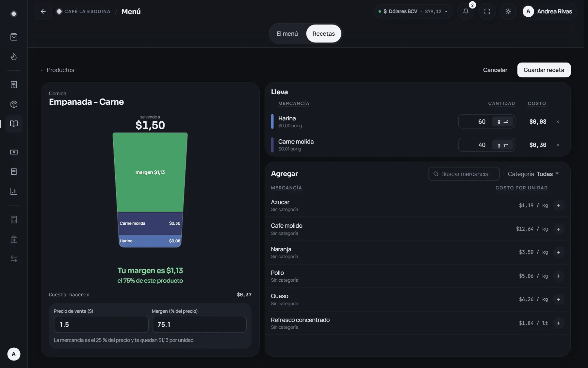Switch to the El menú tab
588x368 pixels.
287,34
